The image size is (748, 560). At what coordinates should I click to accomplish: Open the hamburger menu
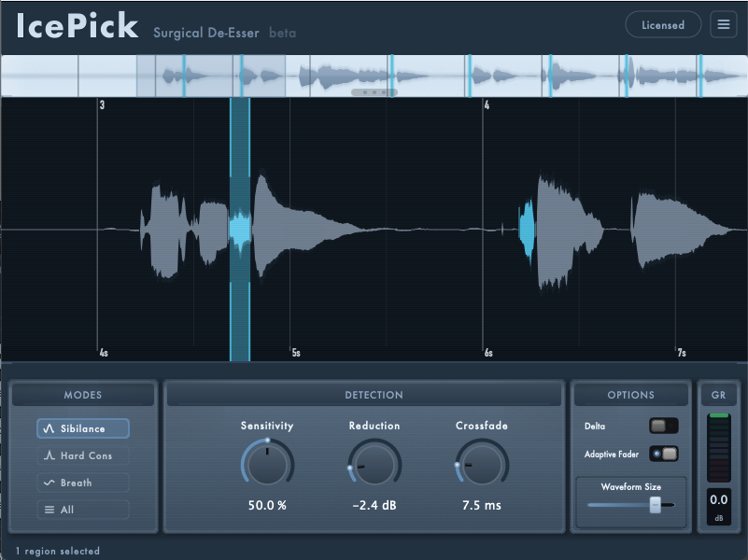click(723, 24)
